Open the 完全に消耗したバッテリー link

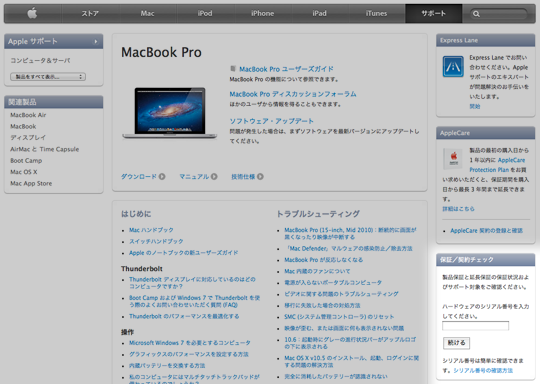click(336, 377)
